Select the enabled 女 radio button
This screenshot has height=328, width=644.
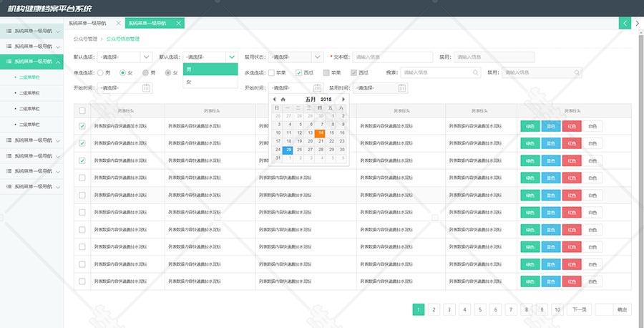pyautogui.click(x=122, y=73)
